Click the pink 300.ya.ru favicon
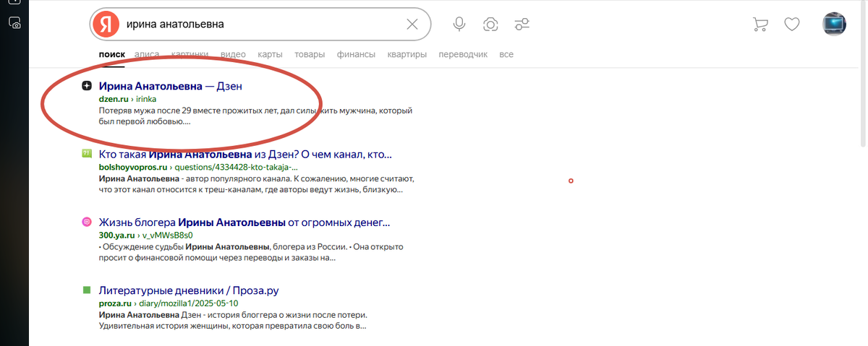868x346 pixels. pyautogui.click(x=87, y=222)
